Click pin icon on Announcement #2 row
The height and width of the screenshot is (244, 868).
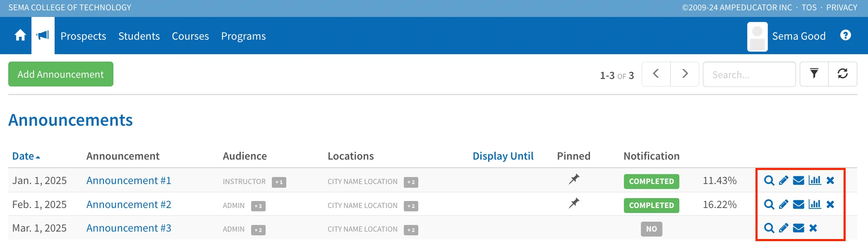coord(574,203)
